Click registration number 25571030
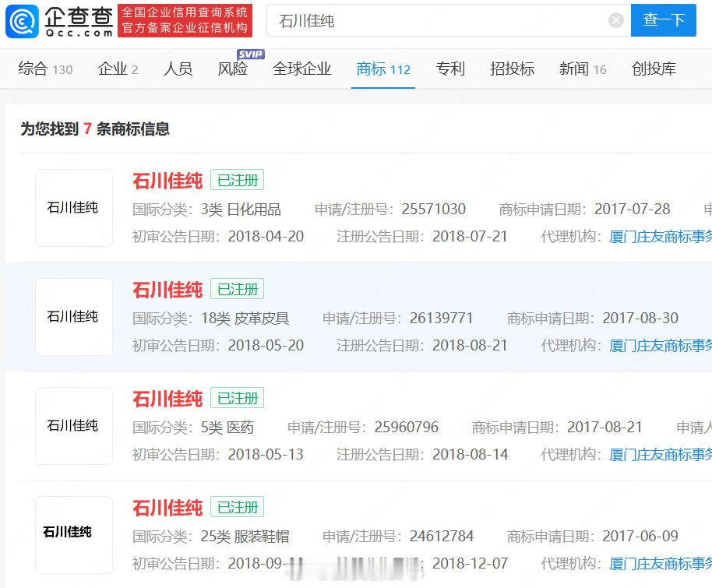 434,209
